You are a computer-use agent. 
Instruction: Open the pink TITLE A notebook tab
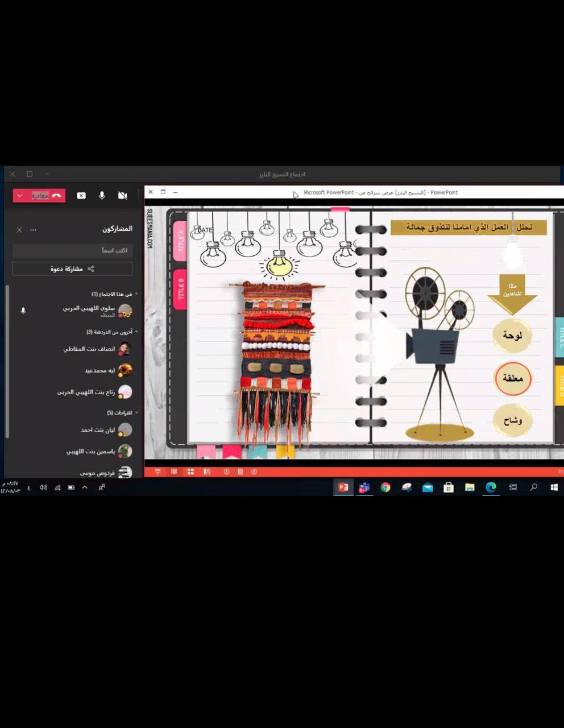pyautogui.click(x=180, y=241)
